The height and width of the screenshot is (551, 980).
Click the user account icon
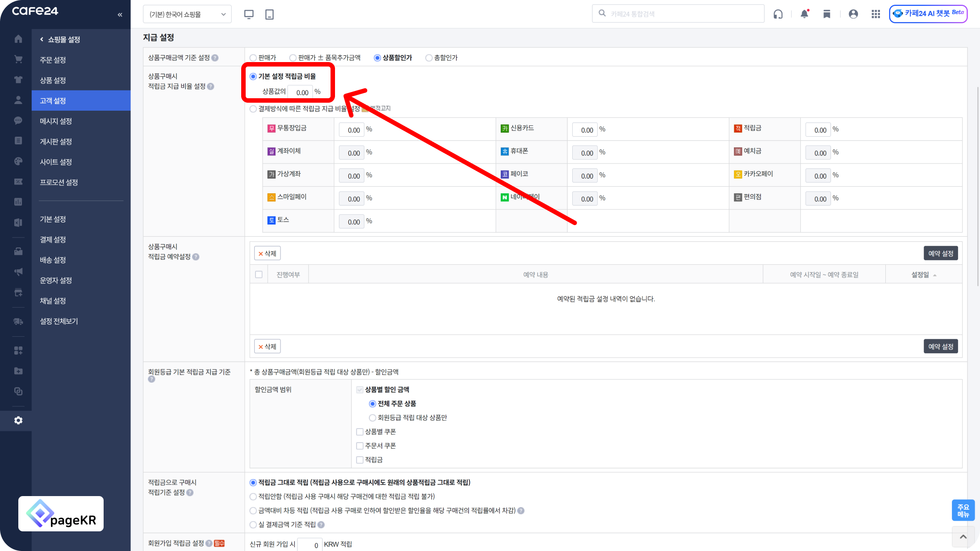point(853,14)
